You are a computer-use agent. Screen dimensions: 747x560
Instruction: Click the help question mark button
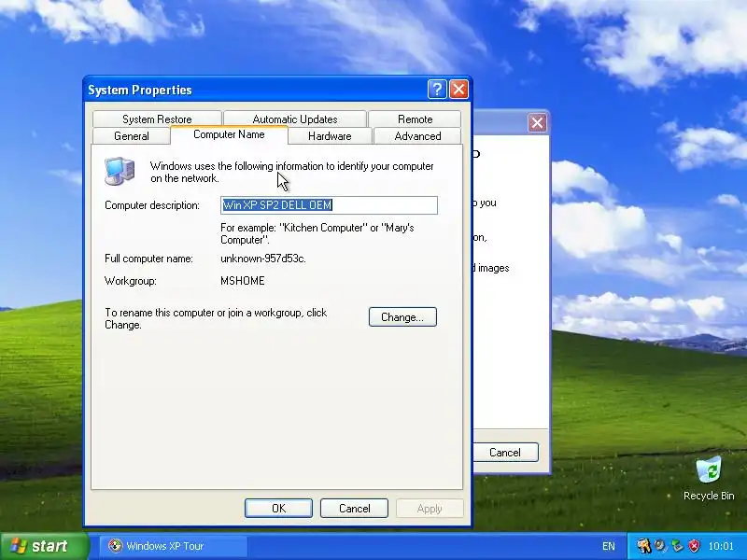(437, 90)
